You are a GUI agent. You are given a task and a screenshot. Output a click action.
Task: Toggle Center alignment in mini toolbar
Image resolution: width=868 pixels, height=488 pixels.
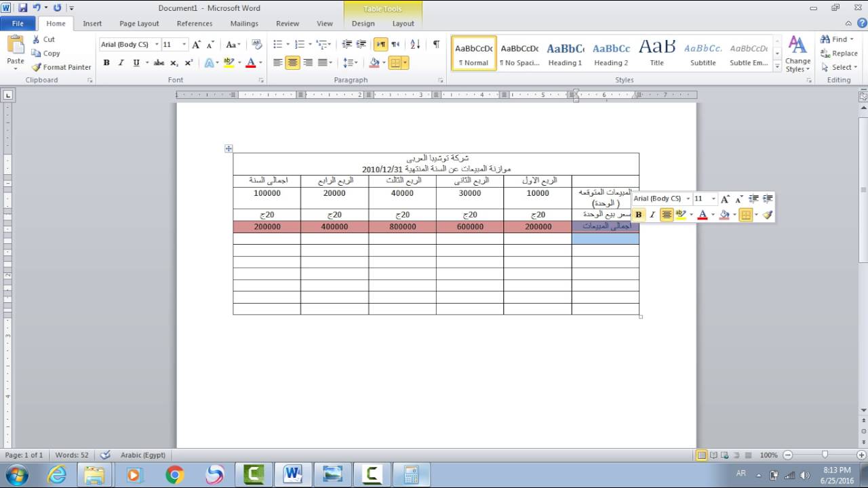(x=667, y=215)
